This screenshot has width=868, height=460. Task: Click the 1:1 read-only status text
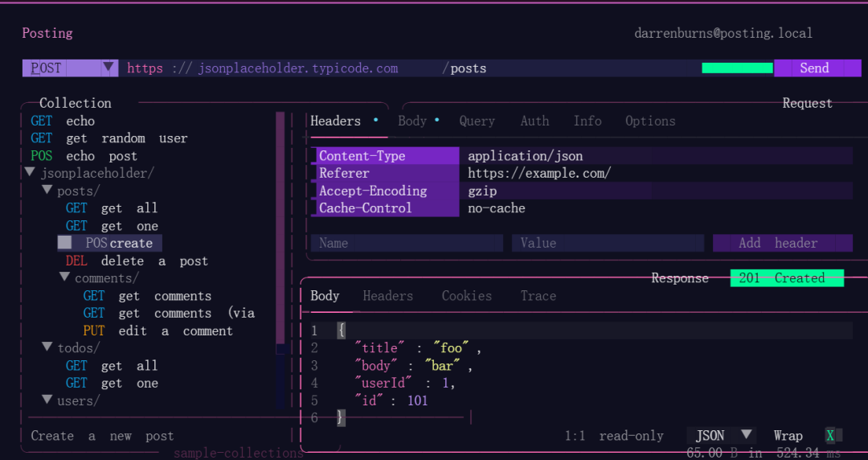614,436
